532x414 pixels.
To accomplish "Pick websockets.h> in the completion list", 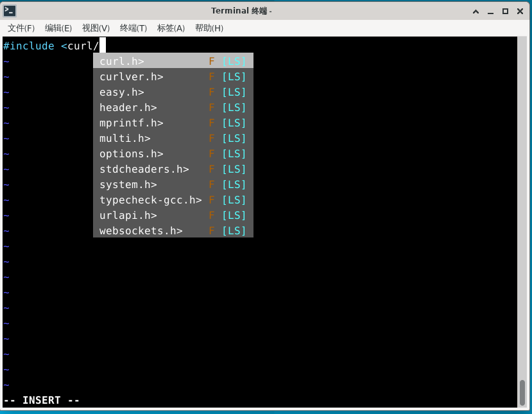I will coord(173,231).
